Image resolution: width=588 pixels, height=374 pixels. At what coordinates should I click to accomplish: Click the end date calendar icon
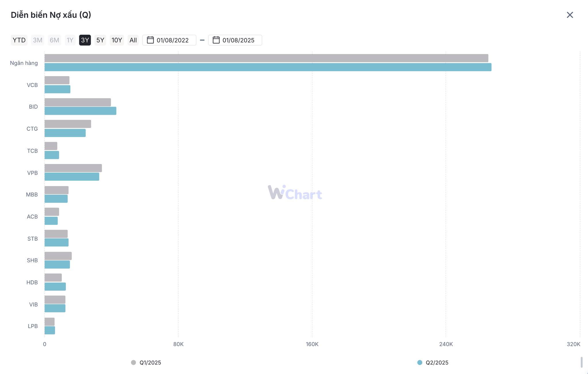(216, 40)
